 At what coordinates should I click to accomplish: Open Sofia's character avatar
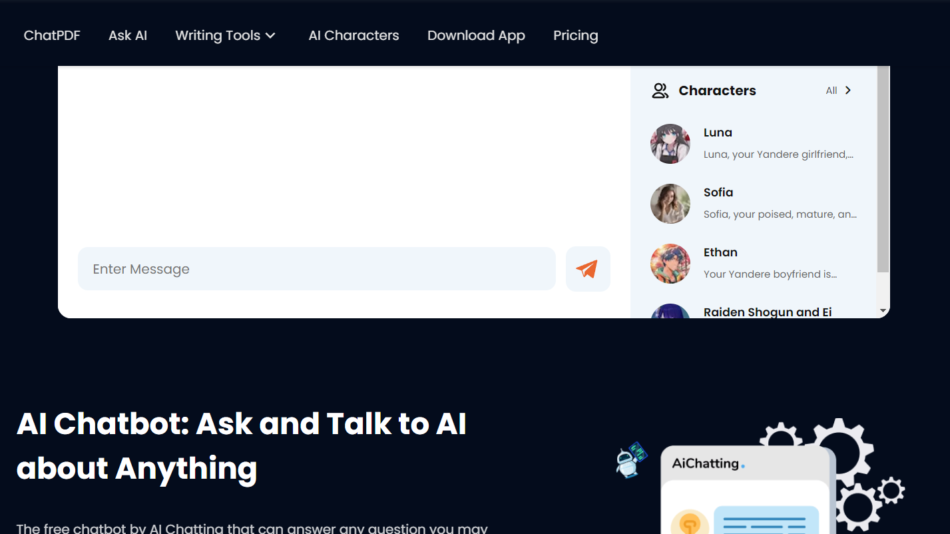[x=670, y=204]
